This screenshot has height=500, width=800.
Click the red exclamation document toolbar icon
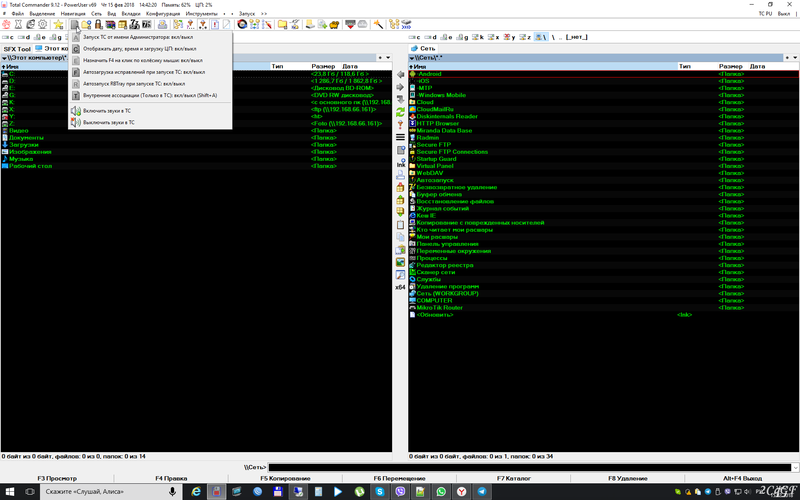(x=215, y=24)
